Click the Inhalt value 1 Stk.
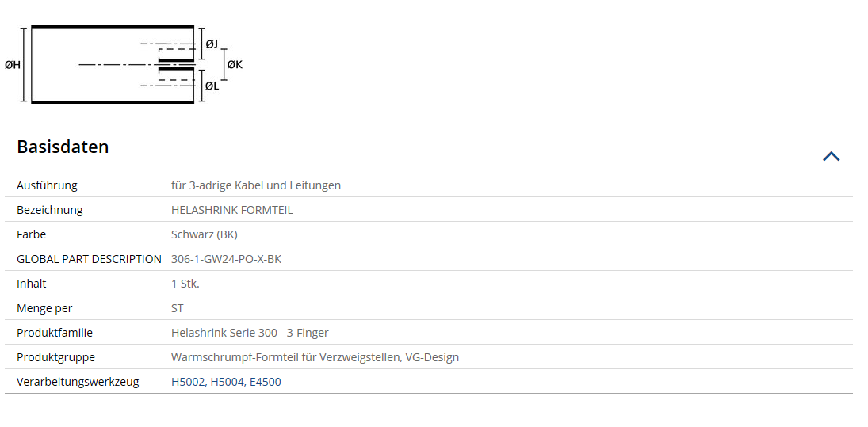The width and height of the screenshot is (868, 427). 185,284
